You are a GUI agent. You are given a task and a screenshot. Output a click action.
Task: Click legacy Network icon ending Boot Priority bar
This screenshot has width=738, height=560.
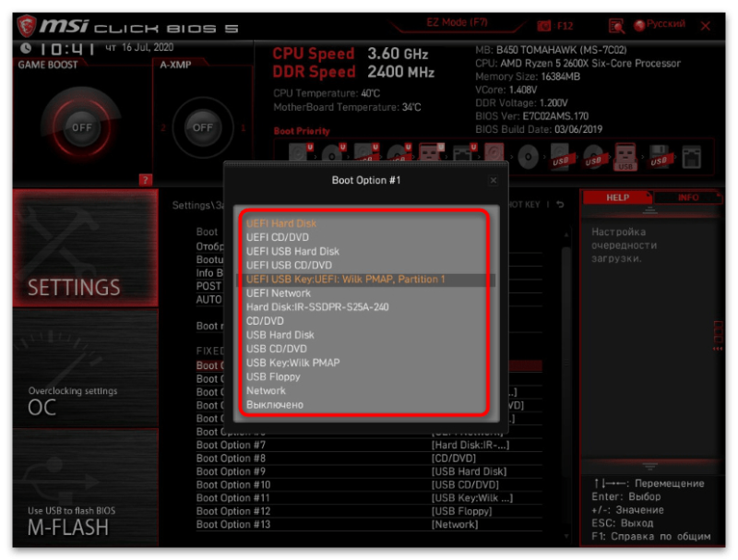pos(691,157)
